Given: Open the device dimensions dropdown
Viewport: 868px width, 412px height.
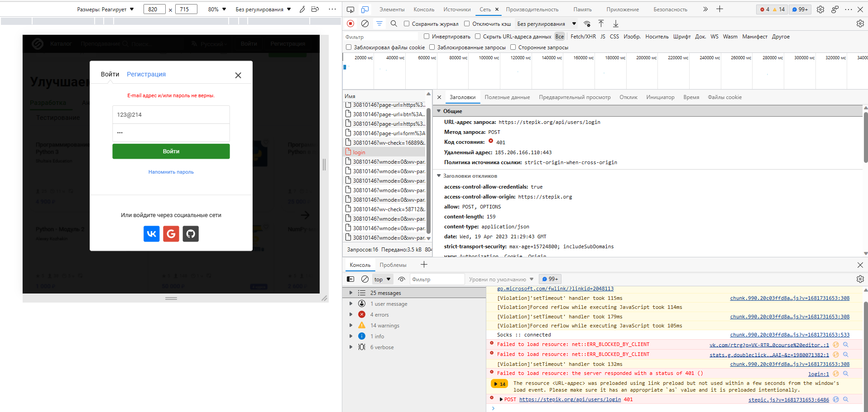Looking at the screenshot, I should click(x=106, y=9).
